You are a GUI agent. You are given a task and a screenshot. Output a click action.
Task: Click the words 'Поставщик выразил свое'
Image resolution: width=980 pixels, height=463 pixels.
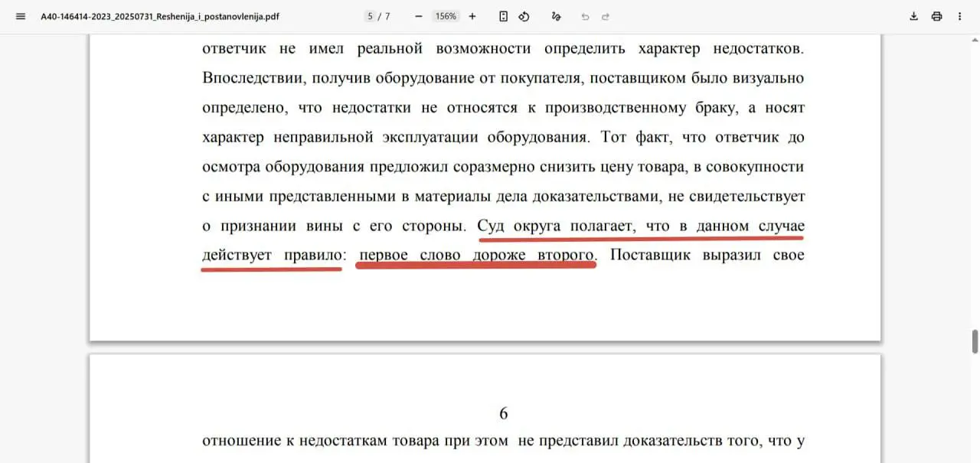(707, 255)
